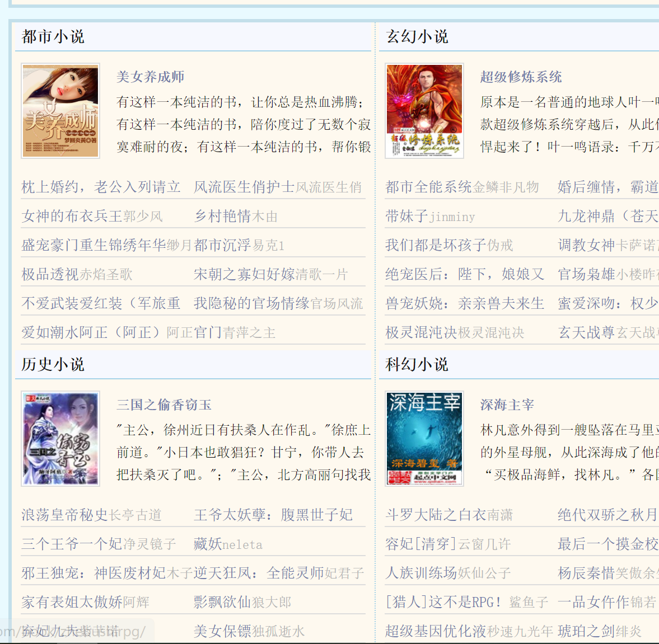Screen dimensions: 659x644
Task: Open novel 邪王独宠：神医废材妃
Action: (x=94, y=573)
